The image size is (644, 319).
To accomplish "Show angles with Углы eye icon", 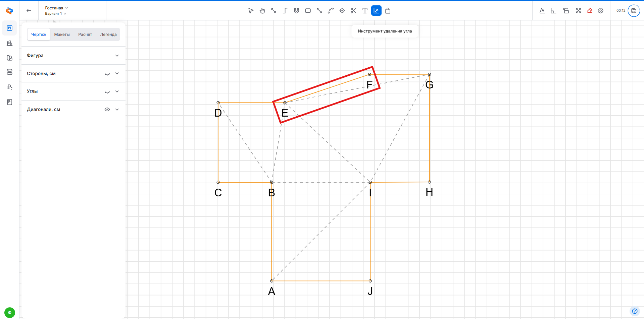I will [x=107, y=92].
